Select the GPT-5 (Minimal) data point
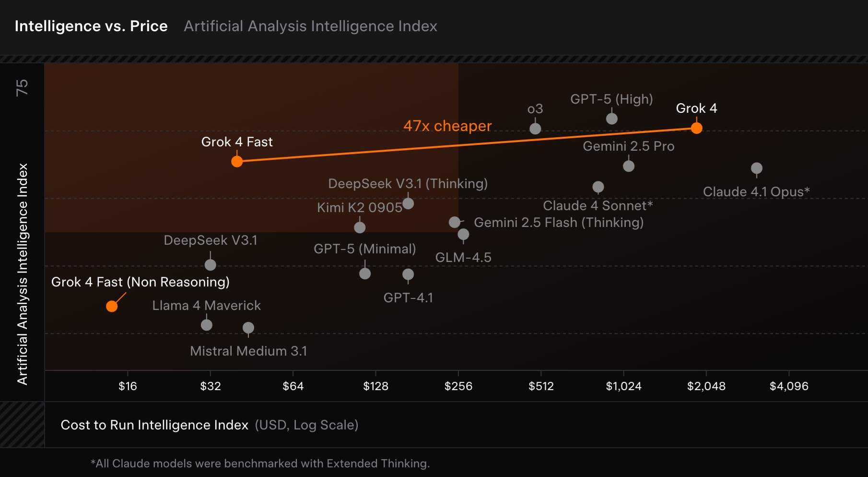Image resolution: width=868 pixels, height=477 pixels. (x=365, y=274)
